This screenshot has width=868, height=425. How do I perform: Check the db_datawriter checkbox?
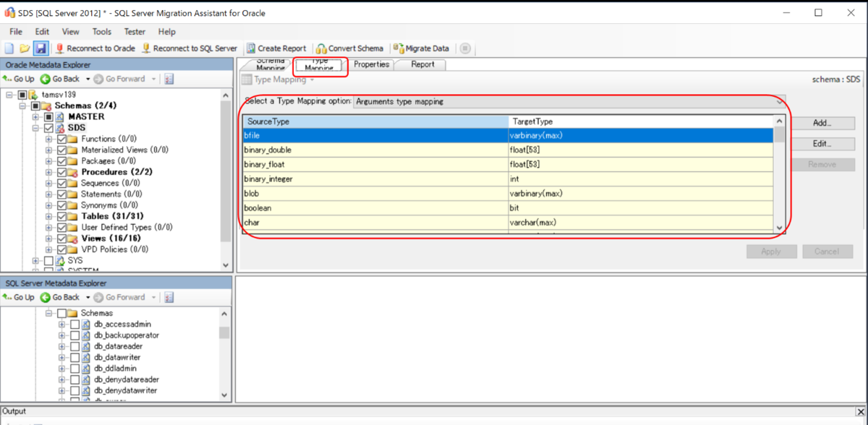pos(75,357)
